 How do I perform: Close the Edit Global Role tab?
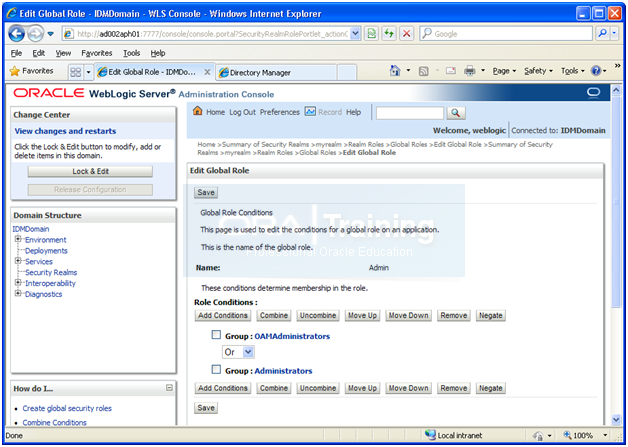point(207,72)
